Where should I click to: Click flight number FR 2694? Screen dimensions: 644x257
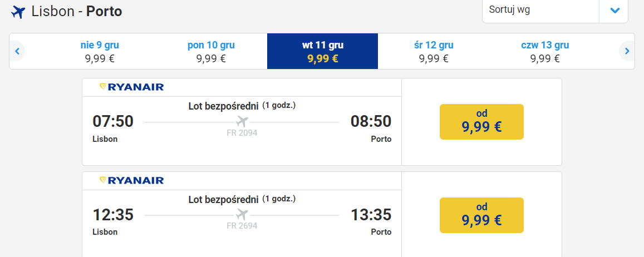click(x=242, y=226)
